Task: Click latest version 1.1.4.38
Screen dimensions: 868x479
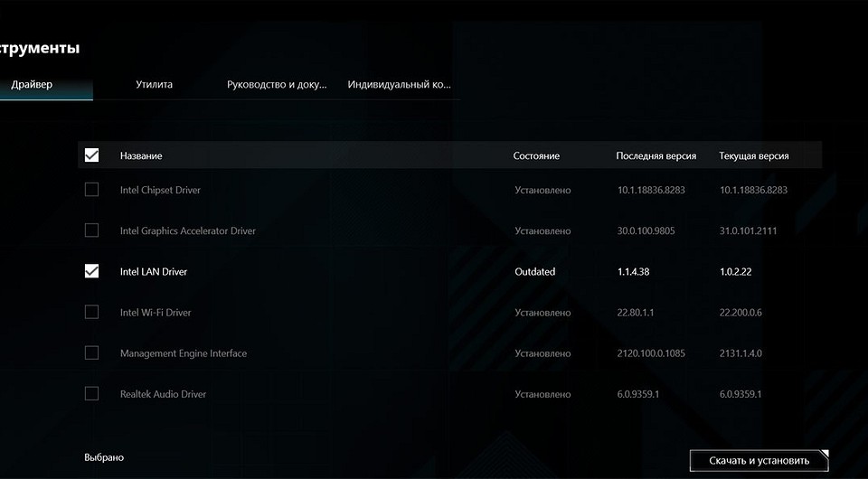Action: coord(633,271)
